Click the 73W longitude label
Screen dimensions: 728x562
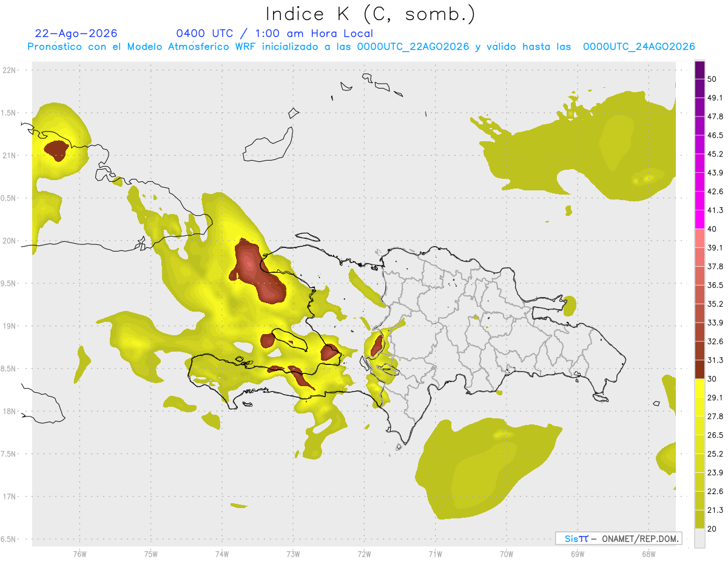pyautogui.click(x=293, y=554)
